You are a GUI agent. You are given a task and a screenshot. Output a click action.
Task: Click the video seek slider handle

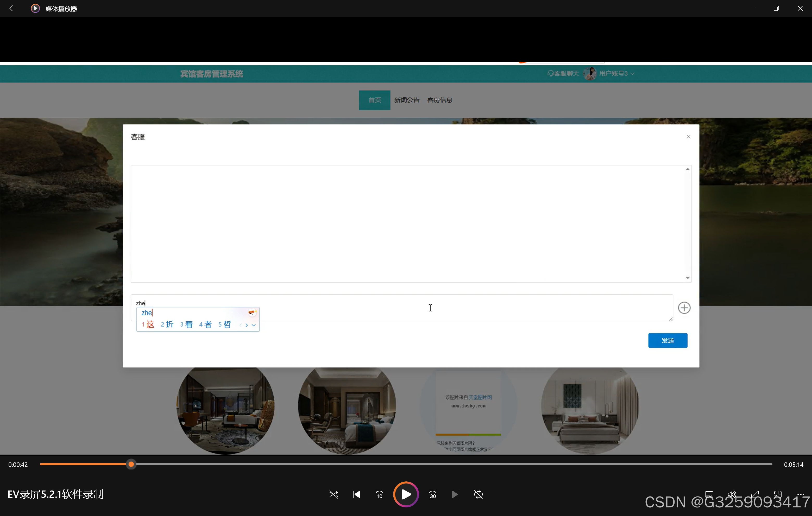tap(131, 464)
